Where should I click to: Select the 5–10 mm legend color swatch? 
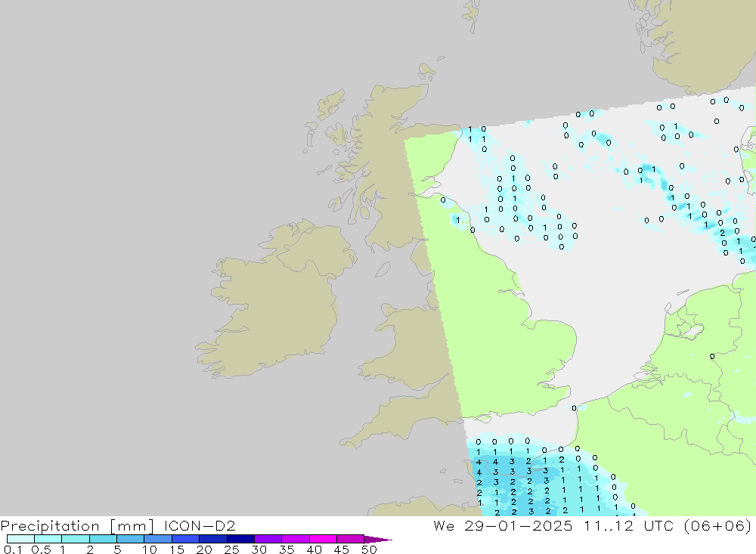click(x=131, y=539)
